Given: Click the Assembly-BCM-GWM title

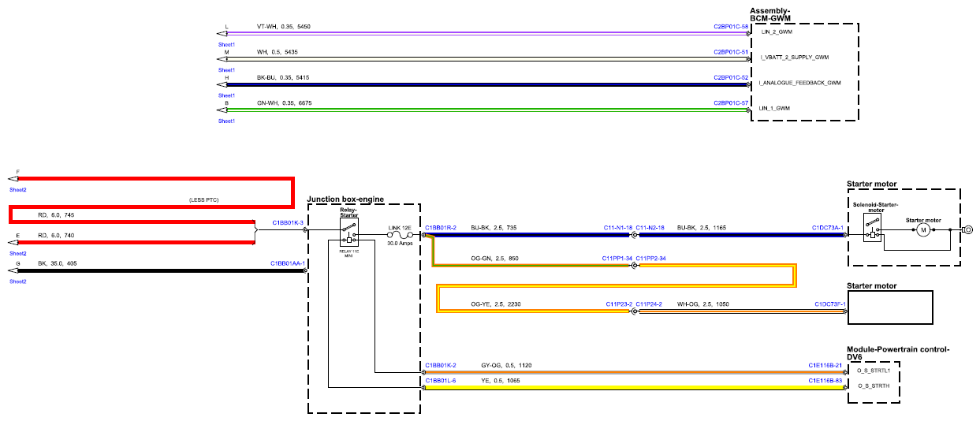Looking at the screenshot, I should click(x=772, y=15).
